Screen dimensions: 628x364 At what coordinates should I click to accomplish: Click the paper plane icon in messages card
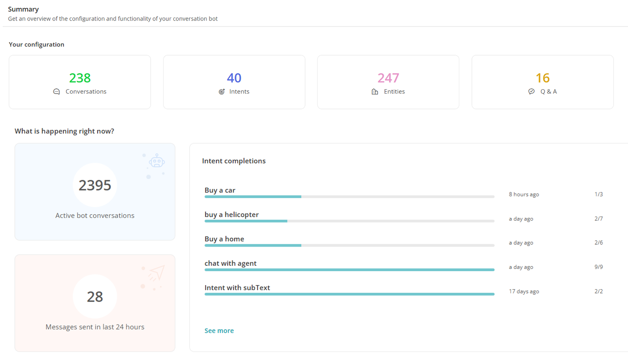coord(156,273)
